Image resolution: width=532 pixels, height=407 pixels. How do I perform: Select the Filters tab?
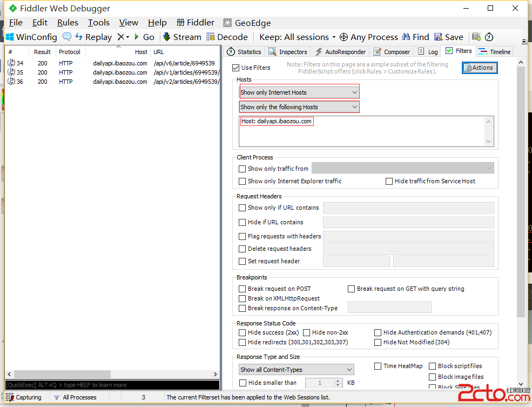459,51
